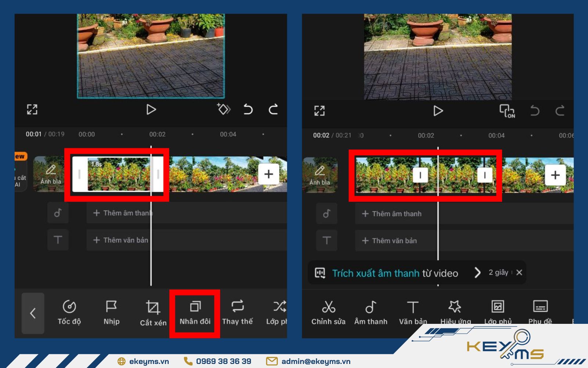Collapse the tool panel with the back chevron
Screen dimensions: 588x368
point(33,313)
